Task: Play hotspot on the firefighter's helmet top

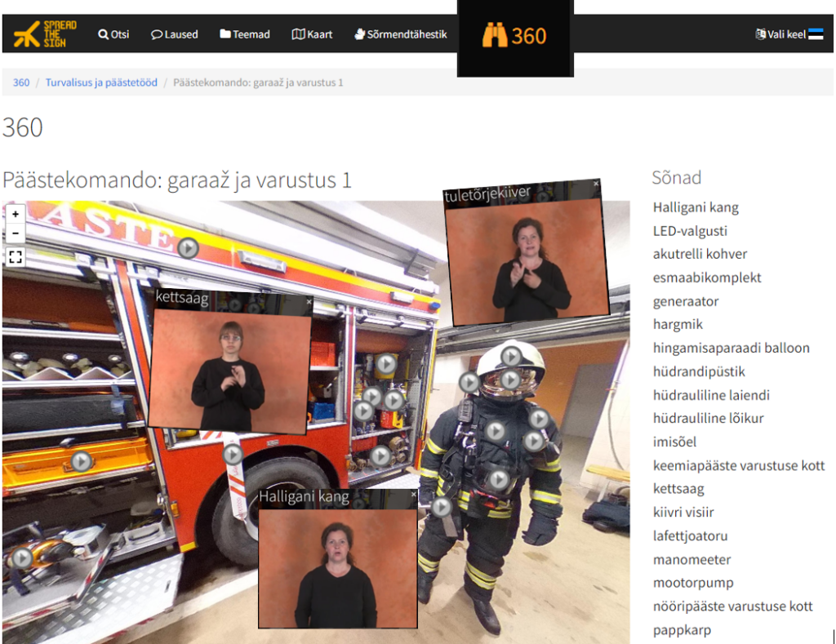Action: [511, 356]
